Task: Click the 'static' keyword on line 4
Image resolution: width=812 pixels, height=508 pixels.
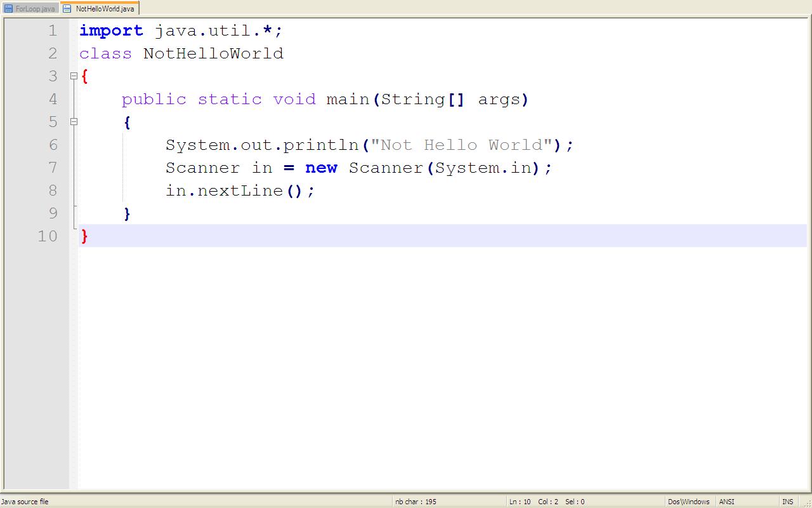Action: coord(230,99)
